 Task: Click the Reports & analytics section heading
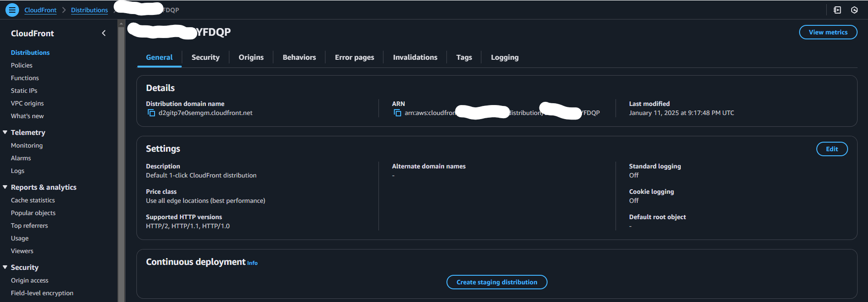click(x=44, y=187)
